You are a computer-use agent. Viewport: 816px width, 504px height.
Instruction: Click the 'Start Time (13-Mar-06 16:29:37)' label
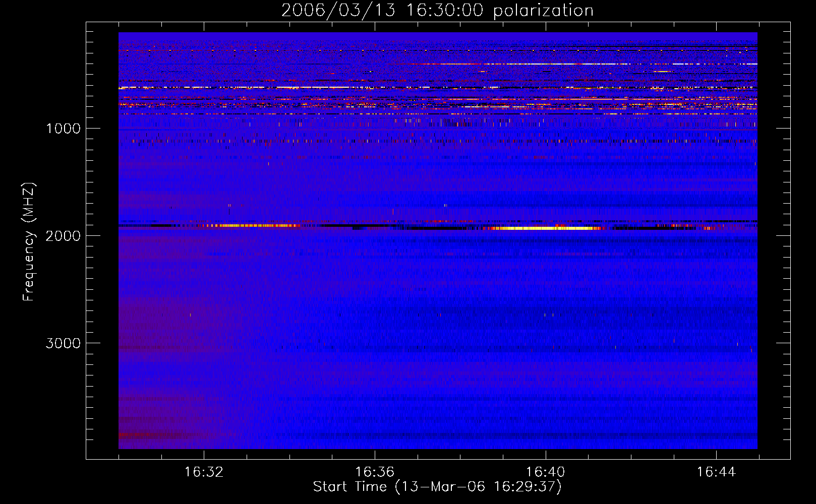click(x=437, y=487)
